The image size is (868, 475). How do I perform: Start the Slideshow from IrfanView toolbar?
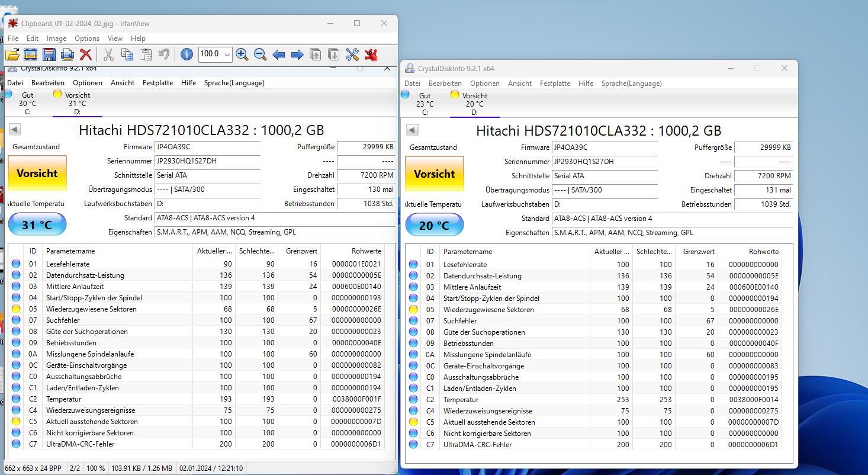click(x=30, y=54)
